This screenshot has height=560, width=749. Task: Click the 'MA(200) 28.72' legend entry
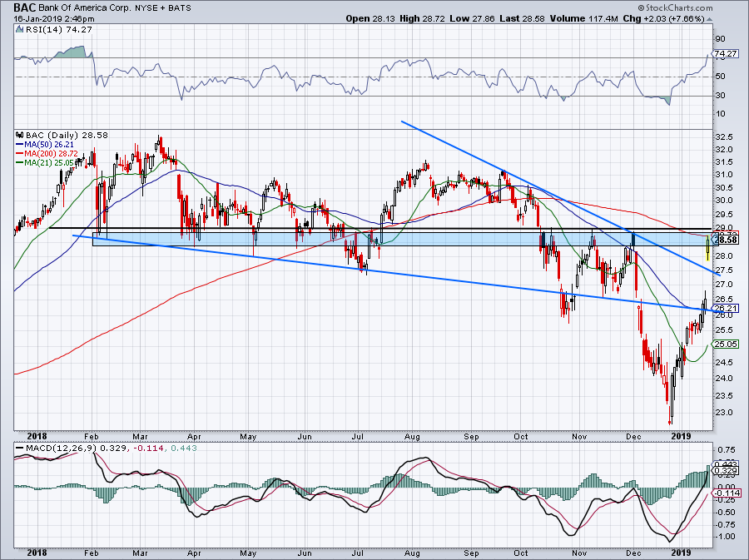(47, 154)
